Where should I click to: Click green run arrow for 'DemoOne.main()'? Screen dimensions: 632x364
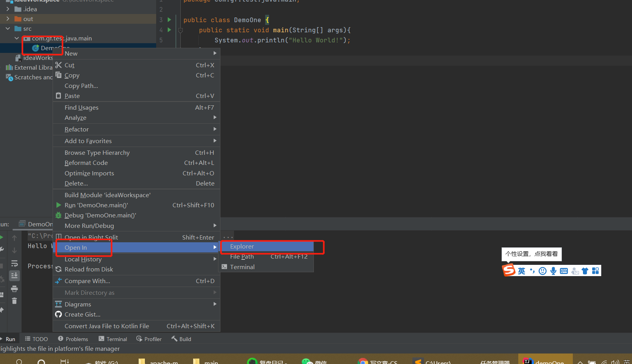coord(58,205)
